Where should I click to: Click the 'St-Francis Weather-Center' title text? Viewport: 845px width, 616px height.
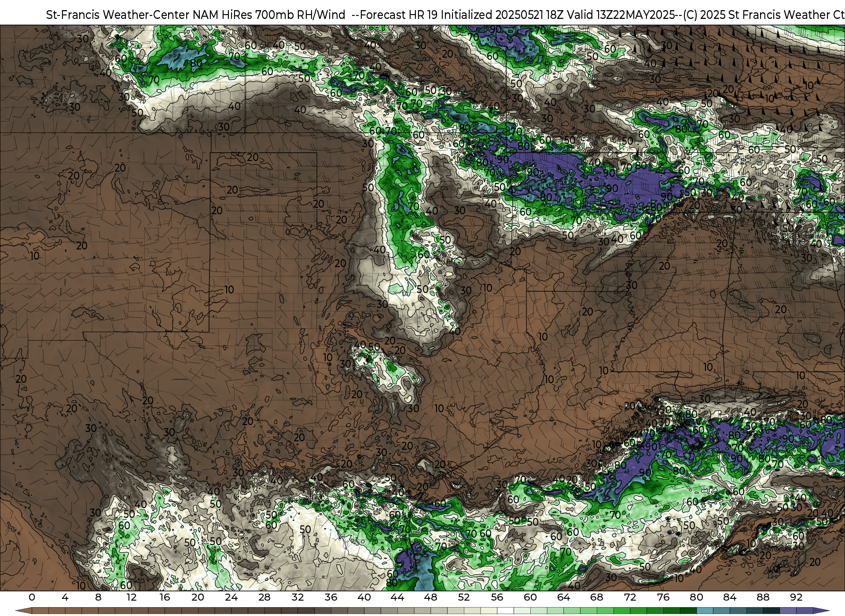(x=118, y=15)
